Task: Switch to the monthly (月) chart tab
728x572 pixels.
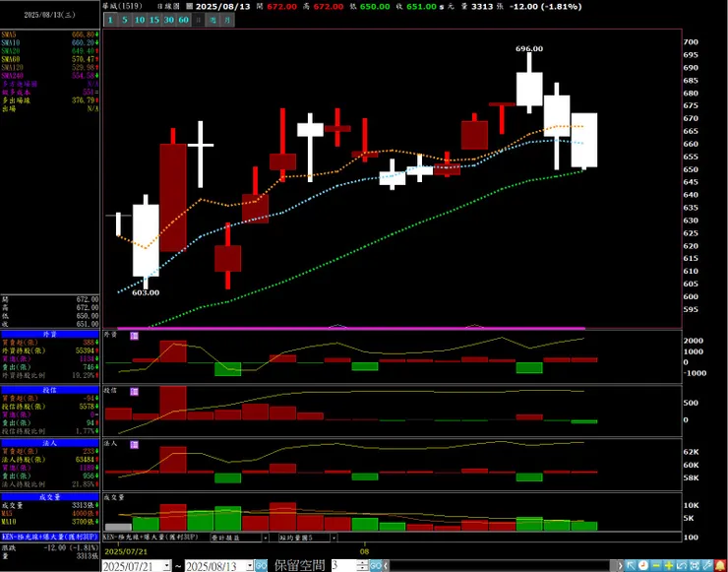Action: [227, 20]
